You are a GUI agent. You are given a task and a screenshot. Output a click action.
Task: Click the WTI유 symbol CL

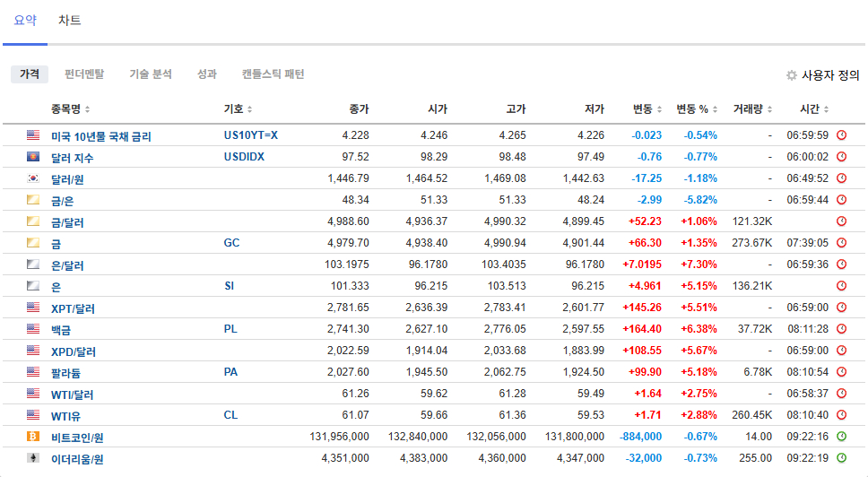coord(230,415)
